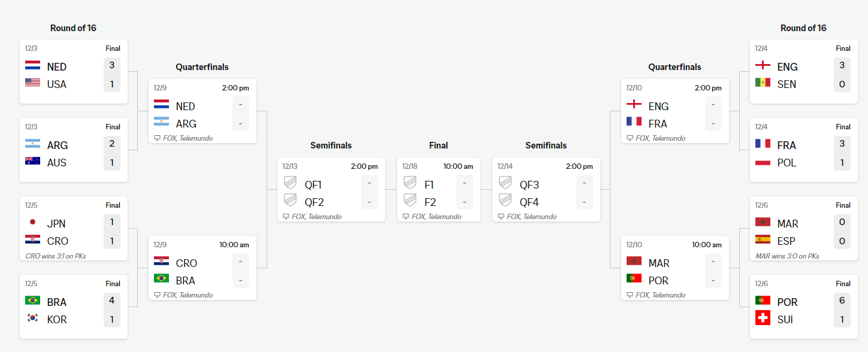Click the QF1 placeholder shield icon
Screen dimensions: 868x352
(290, 184)
